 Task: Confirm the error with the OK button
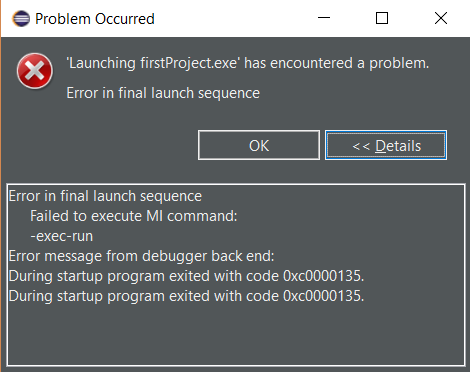coord(259,145)
